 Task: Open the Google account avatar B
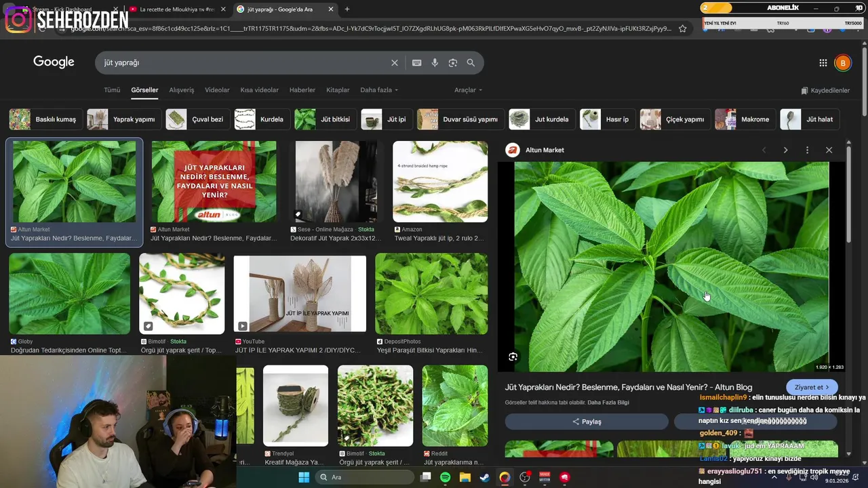842,63
